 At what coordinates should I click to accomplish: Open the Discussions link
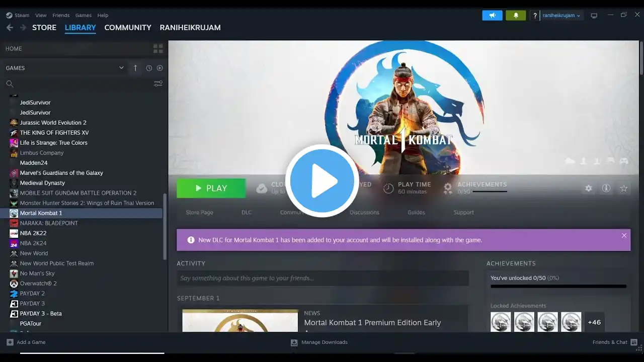[364, 213]
